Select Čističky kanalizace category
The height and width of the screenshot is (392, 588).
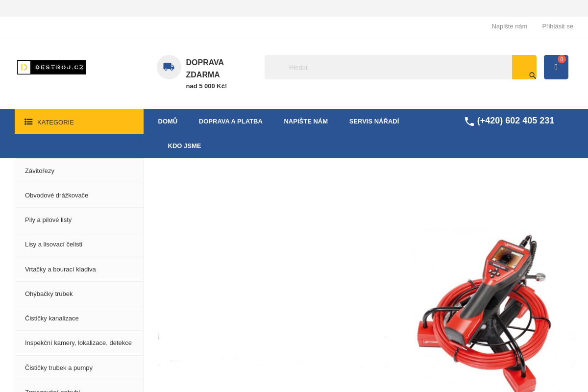click(x=52, y=318)
